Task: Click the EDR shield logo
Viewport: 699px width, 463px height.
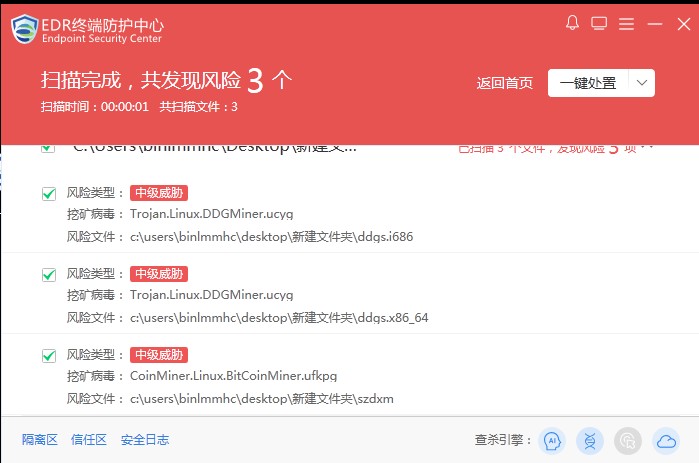Action: coord(25,29)
